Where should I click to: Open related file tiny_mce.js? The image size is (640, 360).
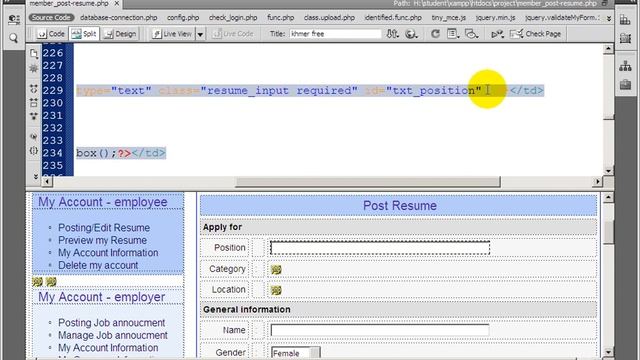(449, 18)
